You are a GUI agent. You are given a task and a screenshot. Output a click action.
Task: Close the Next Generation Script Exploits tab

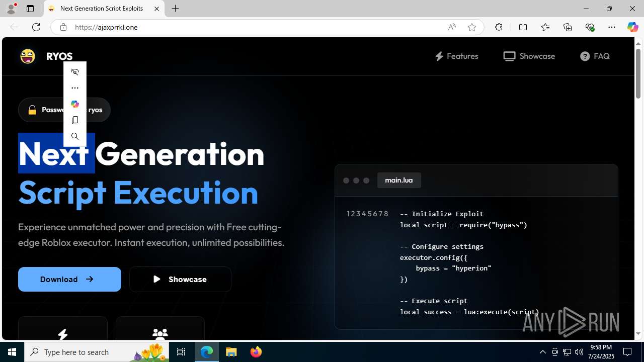click(x=156, y=9)
